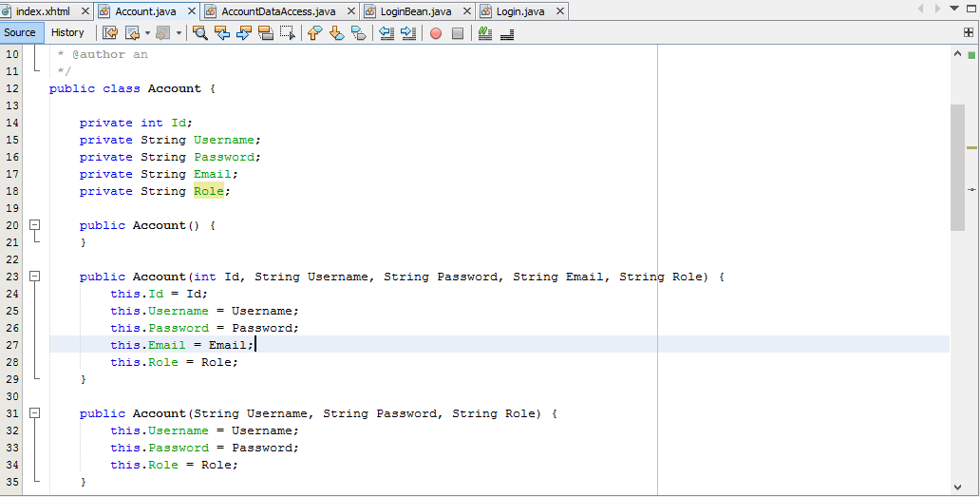
Task: Collapse the Account() constructor fold on line 20
Action: [x=35, y=224]
